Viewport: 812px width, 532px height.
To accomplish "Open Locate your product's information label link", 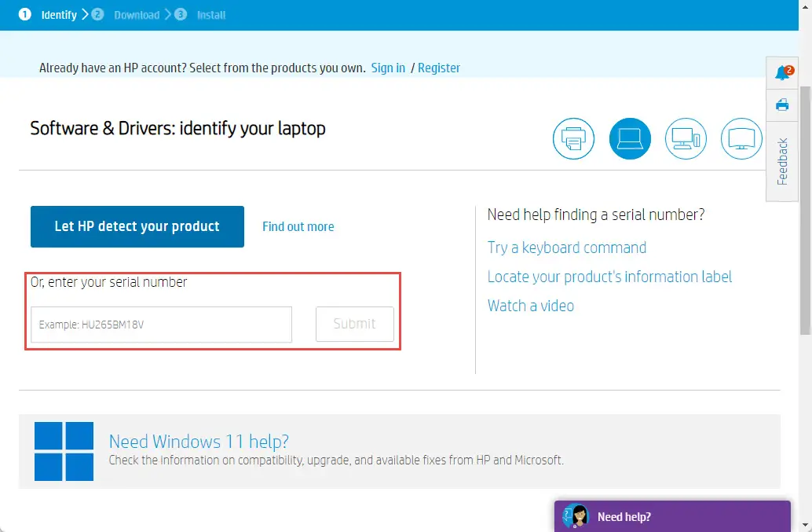I will (609, 277).
